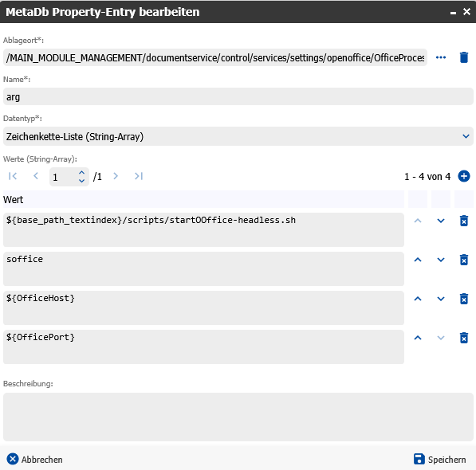Clear the Ablageort path with the trash icon
This screenshot has height=470, width=476.
463,57
